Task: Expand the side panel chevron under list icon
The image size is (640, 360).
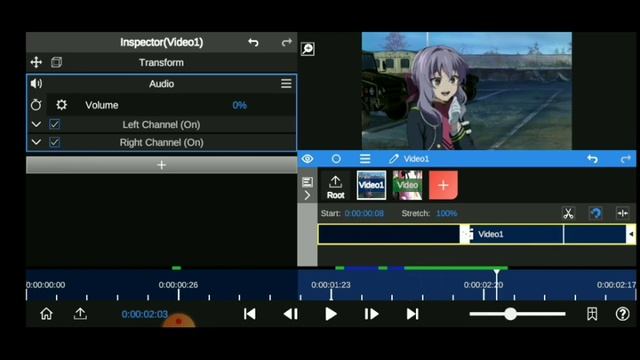Action: (307, 196)
